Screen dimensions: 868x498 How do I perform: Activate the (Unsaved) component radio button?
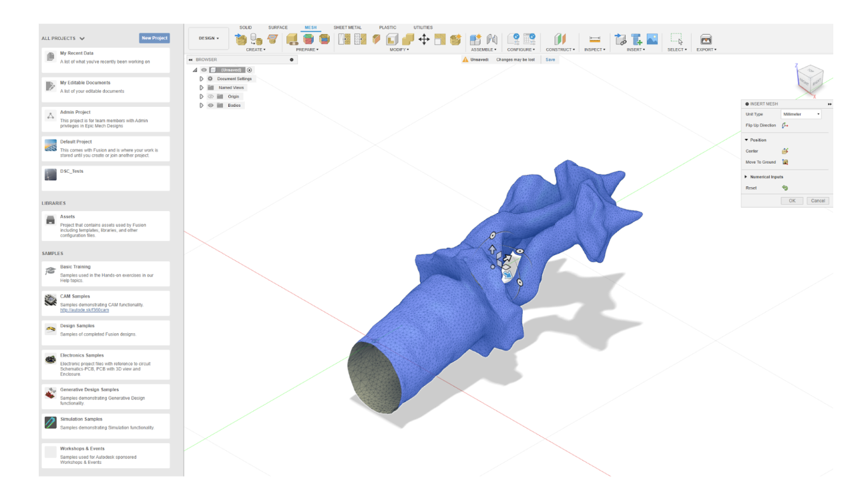click(250, 69)
